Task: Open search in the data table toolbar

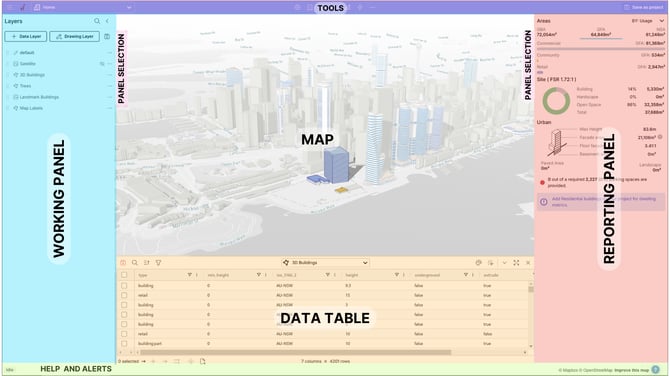Action: [135, 263]
